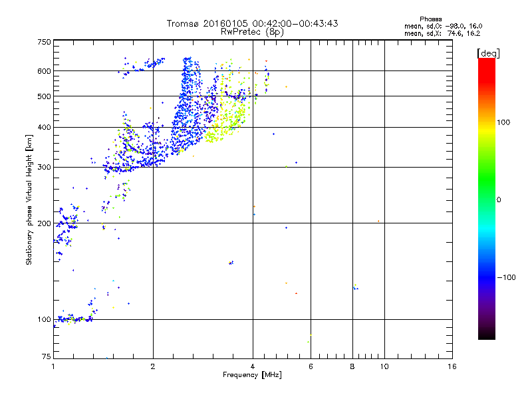
Task: Click the '200' height axis tick label
Action: click(x=44, y=223)
